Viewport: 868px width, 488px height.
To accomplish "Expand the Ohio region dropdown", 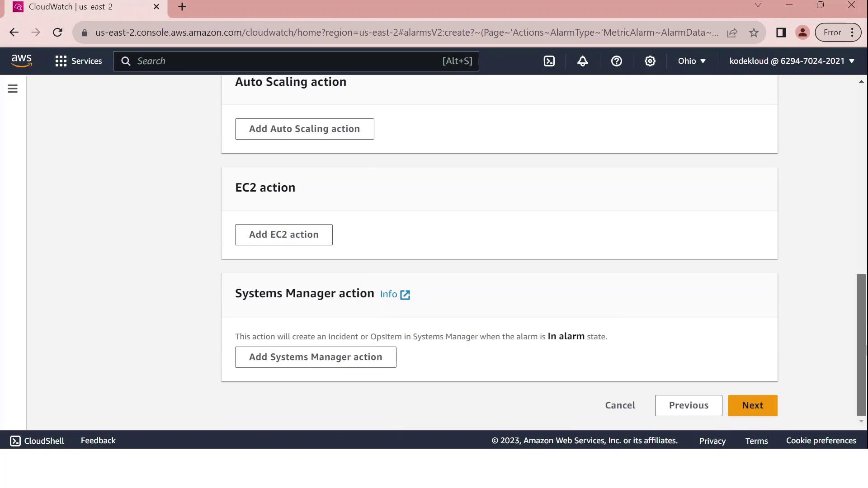I will pos(692,61).
